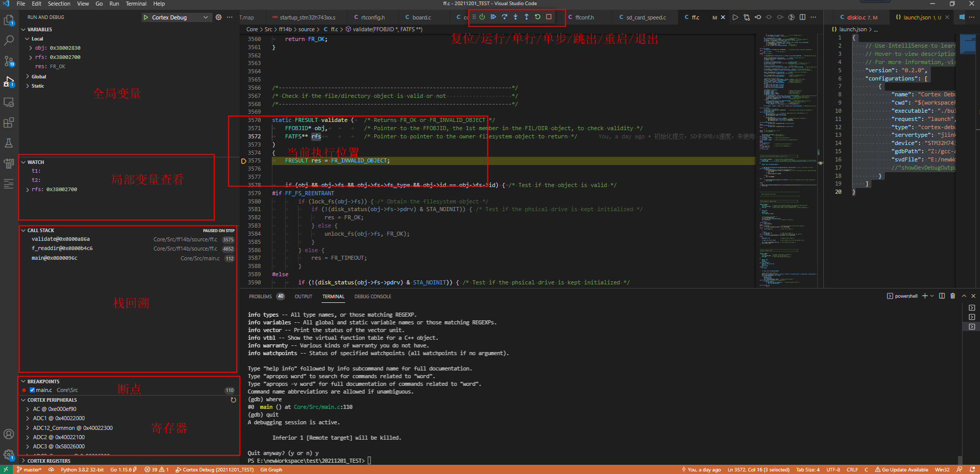Add a new terminal with the plus icon
The width and height of the screenshot is (980, 474).
[925, 296]
